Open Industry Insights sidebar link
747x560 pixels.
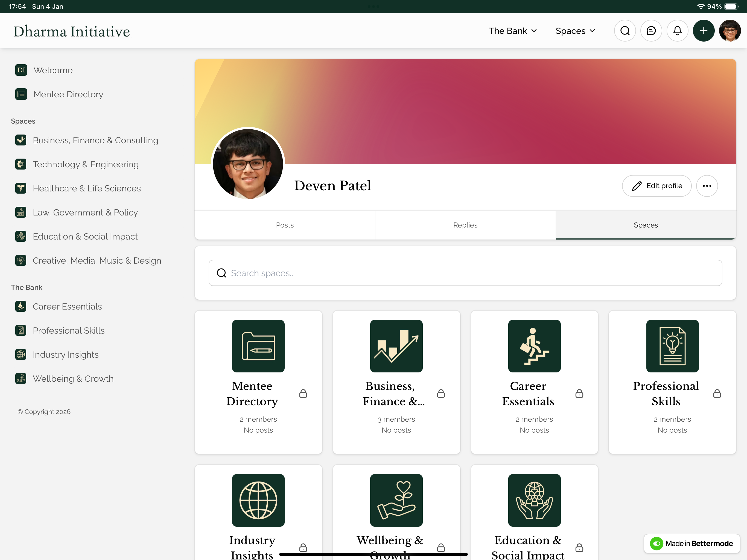(66, 354)
